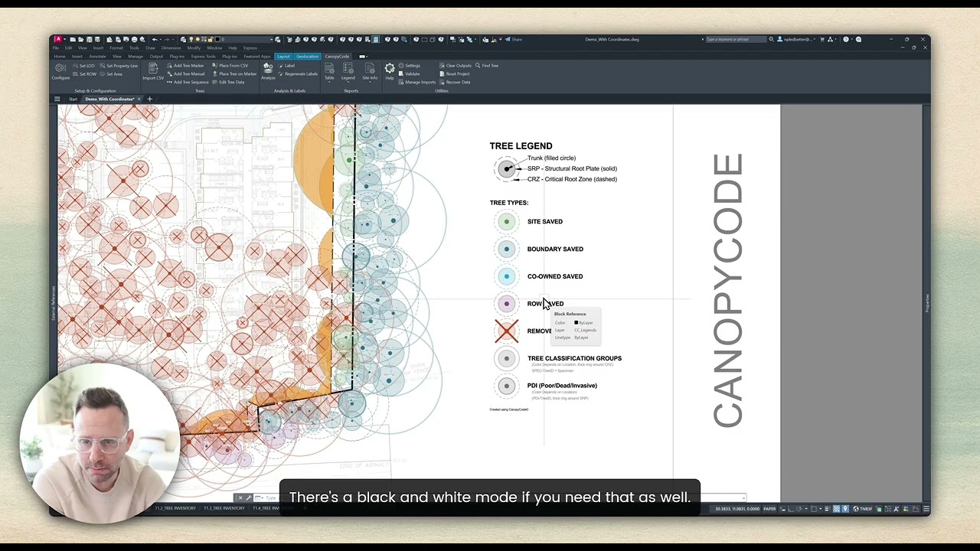The height and width of the screenshot is (551, 980).
Task: Click Recover Data
Action: point(455,82)
